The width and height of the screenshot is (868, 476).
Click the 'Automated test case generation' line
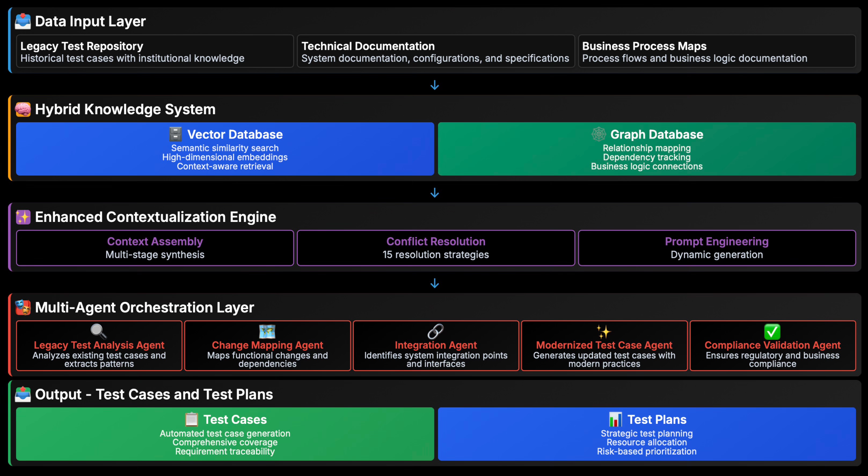pos(225,434)
